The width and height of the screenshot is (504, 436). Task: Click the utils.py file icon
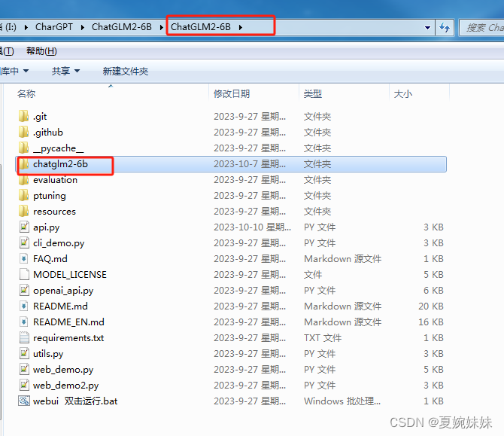click(x=24, y=353)
